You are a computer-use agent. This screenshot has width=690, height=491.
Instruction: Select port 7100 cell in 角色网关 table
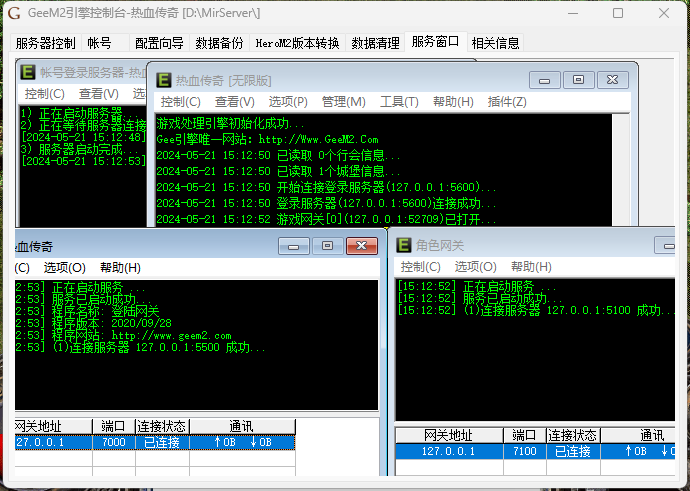coord(525,451)
